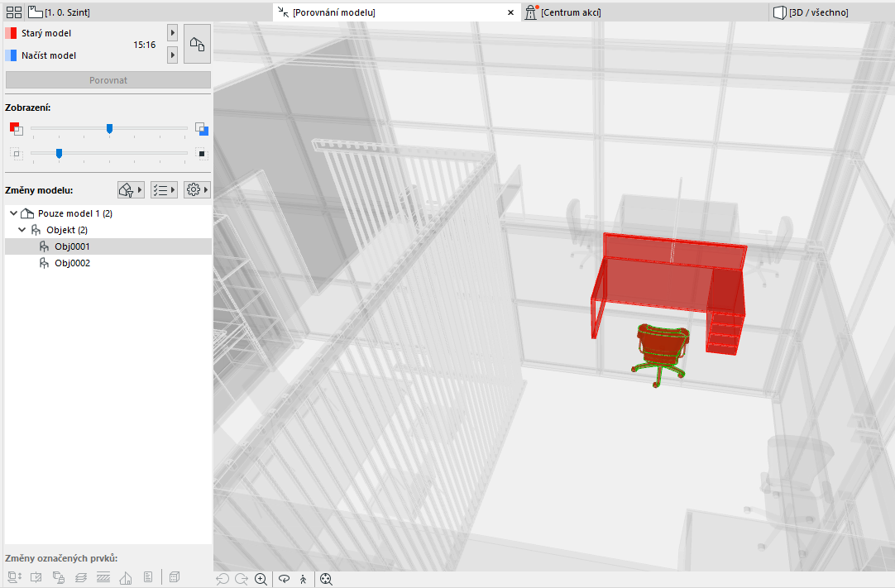895x588 pixels.
Task: Click the zoom in magnifier icon
Action: [261, 579]
